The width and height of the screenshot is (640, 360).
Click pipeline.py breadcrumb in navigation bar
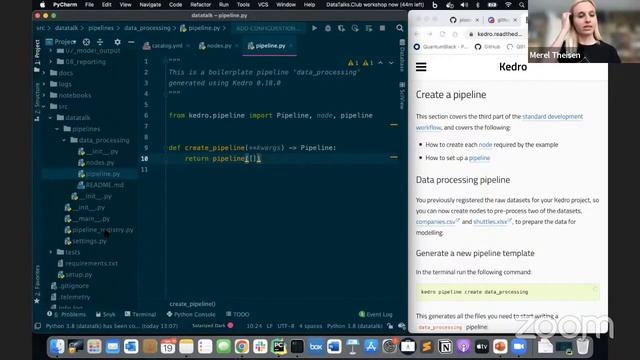[200, 28]
